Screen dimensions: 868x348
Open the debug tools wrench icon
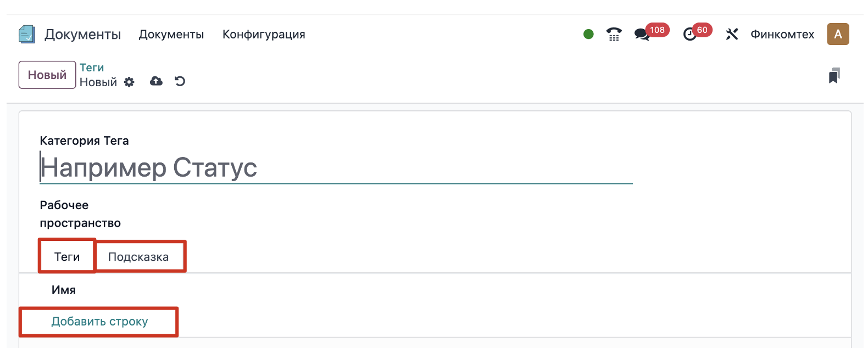(732, 34)
